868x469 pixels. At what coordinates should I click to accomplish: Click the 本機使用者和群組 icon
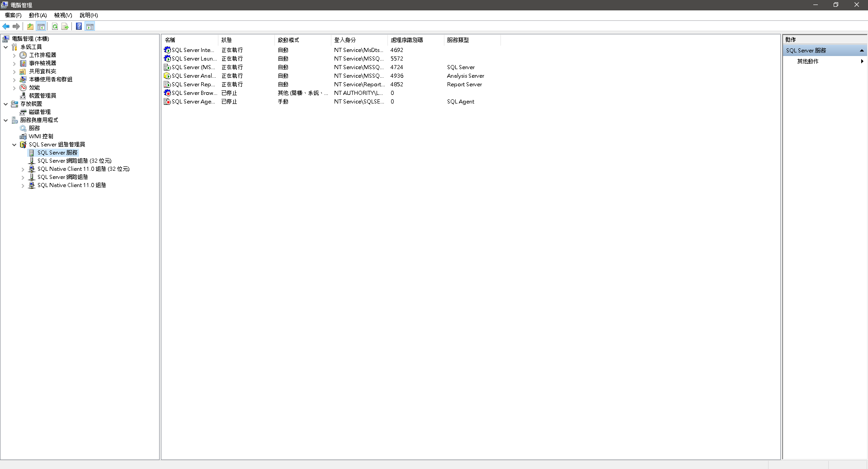tap(23, 80)
